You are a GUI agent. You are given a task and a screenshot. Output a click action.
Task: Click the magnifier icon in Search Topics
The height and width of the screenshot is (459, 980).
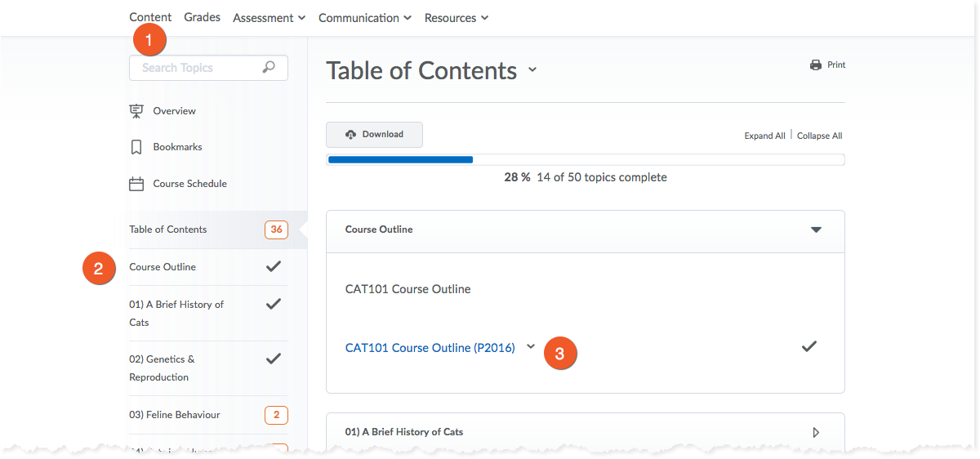pyautogui.click(x=269, y=68)
